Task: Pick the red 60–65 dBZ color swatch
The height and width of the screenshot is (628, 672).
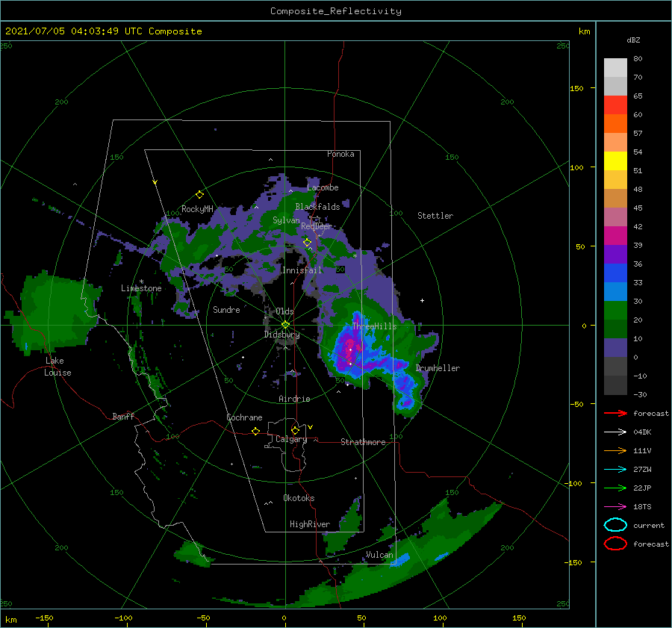Action: (615, 105)
